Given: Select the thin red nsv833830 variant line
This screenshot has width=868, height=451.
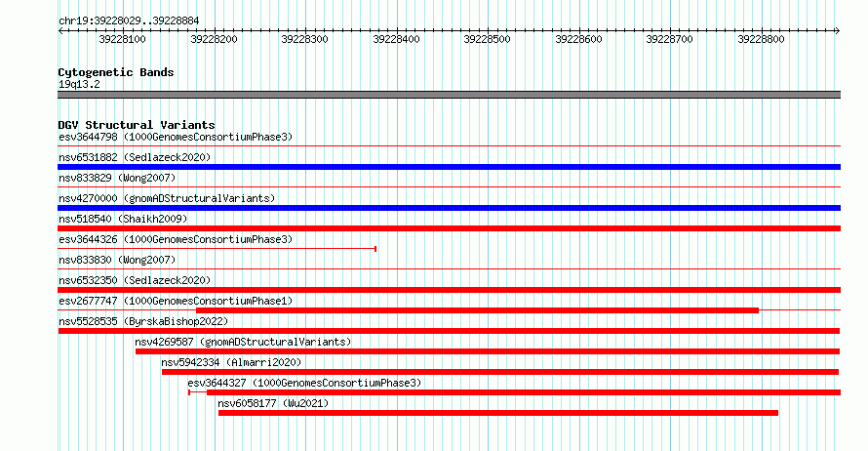Looking at the screenshot, I should tap(449, 269).
